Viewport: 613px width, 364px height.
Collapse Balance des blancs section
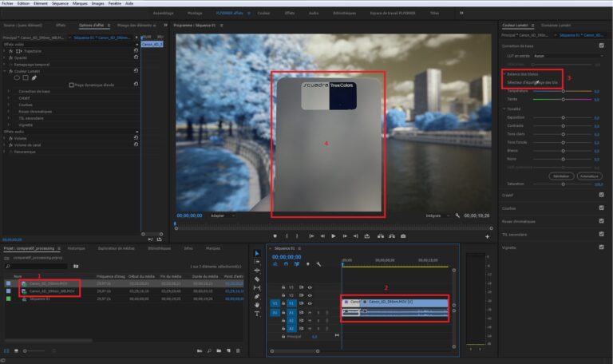[504, 74]
